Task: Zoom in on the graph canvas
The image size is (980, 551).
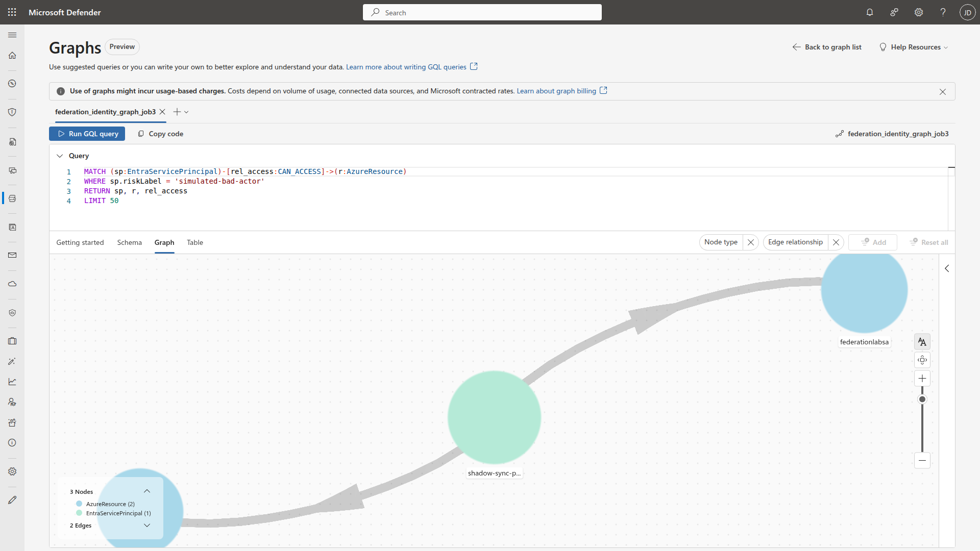Action: coord(922,378)
